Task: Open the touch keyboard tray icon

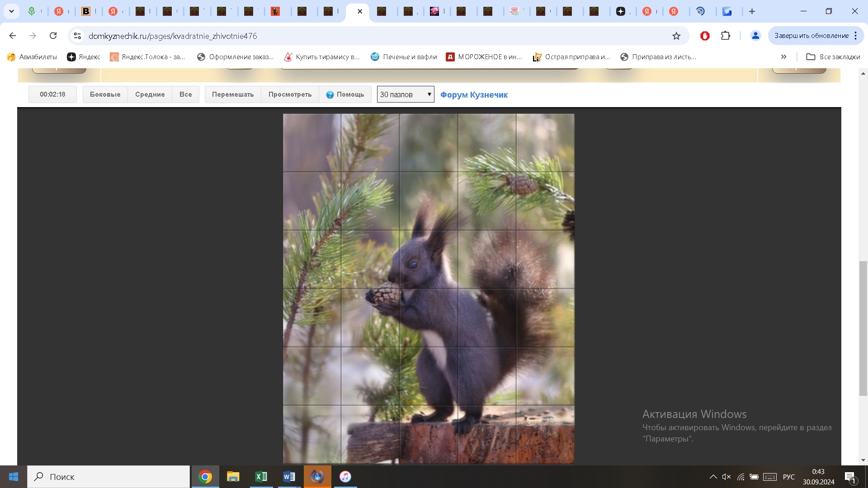Action: (x=770, y=477)
